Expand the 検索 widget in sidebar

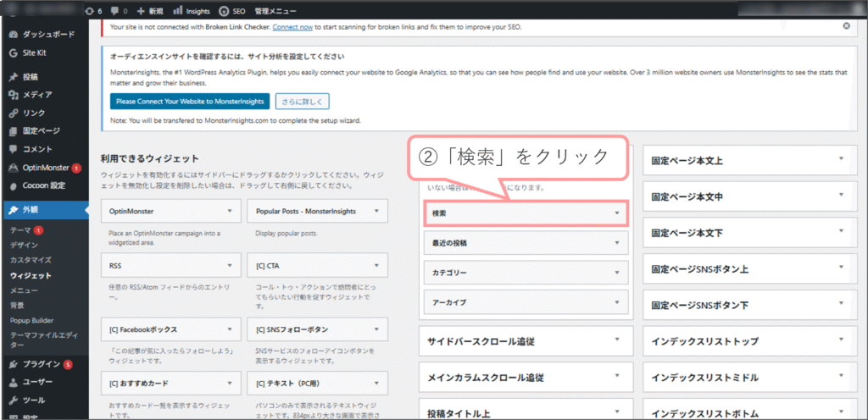(616, 213)
